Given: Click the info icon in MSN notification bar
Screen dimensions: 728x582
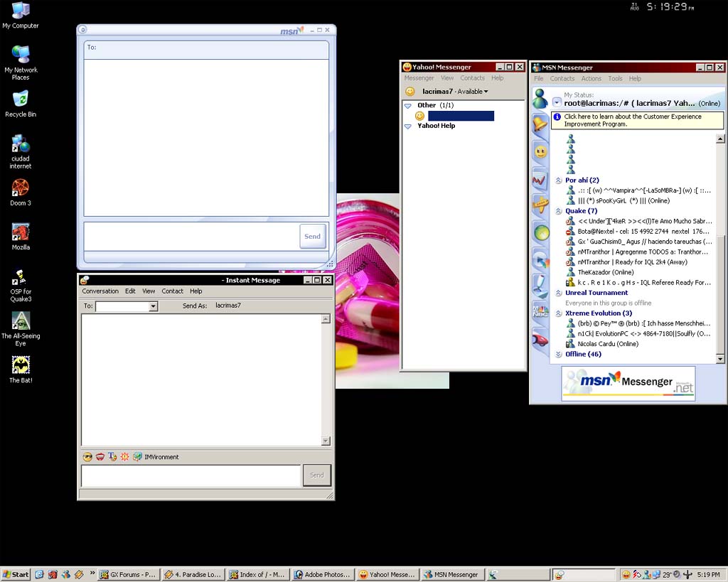Looking at the screenshot, I should 557,117.
